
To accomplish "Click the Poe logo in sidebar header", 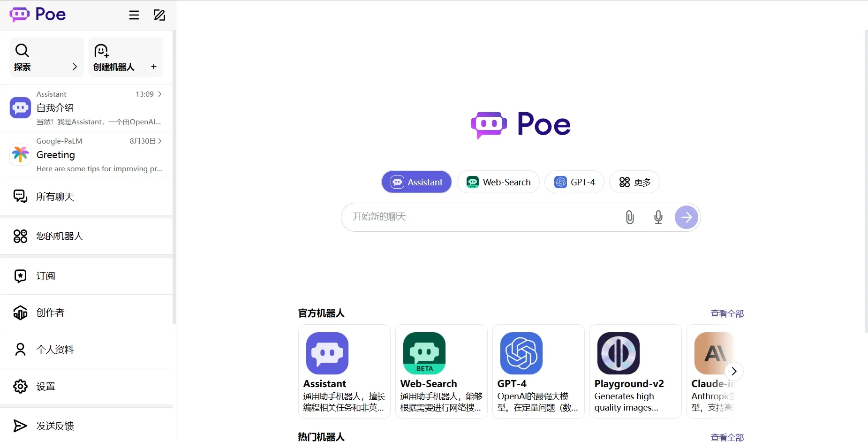I will 38,15.
